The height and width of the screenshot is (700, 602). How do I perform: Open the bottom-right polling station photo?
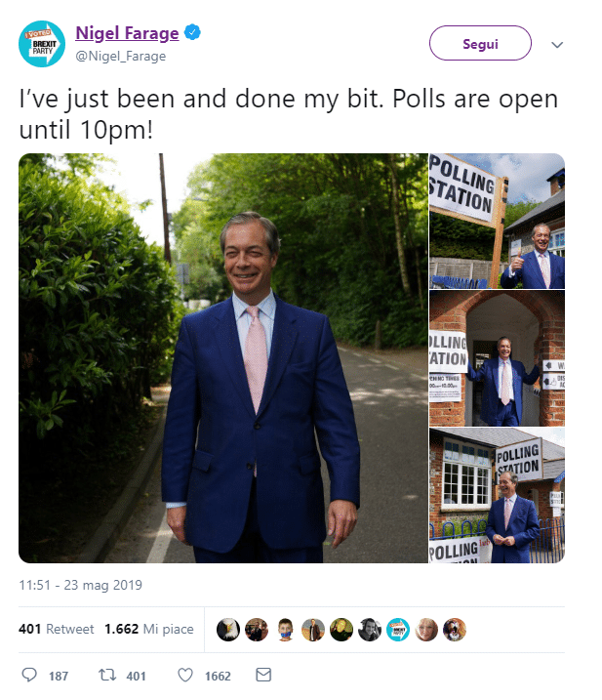click(497, 496)
